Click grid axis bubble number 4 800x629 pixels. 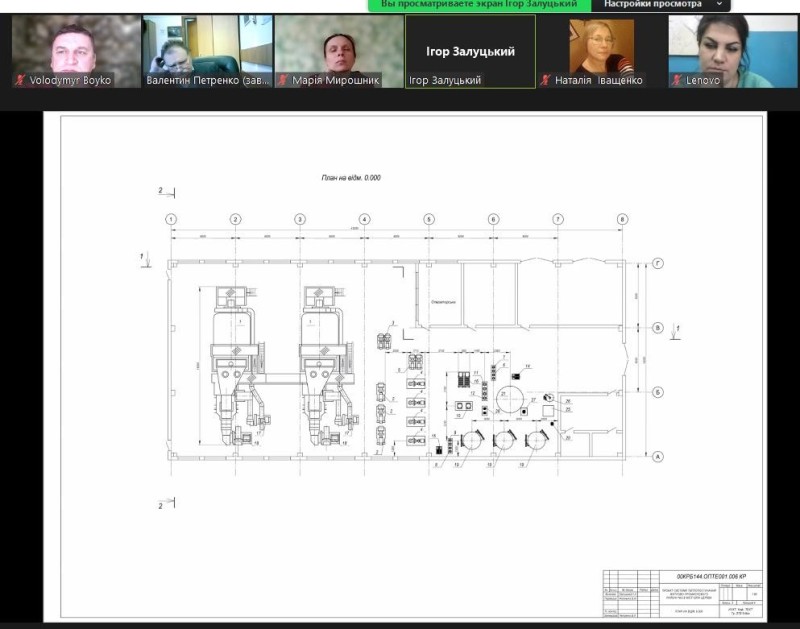click(364, 219)
